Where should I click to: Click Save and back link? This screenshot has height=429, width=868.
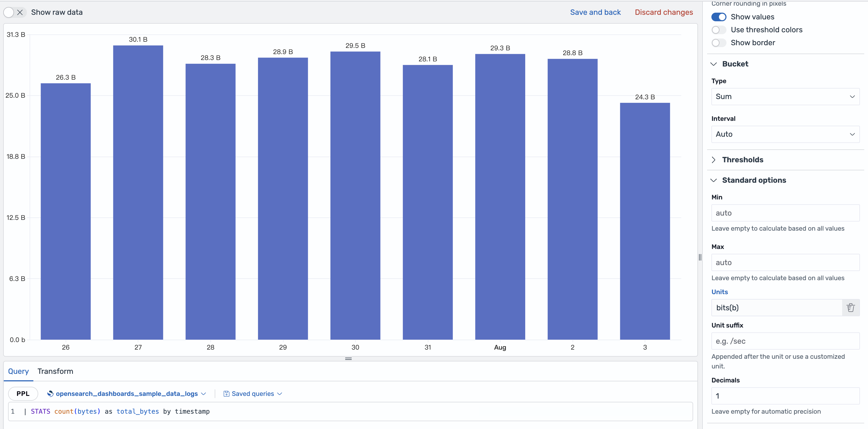[595, 12]
